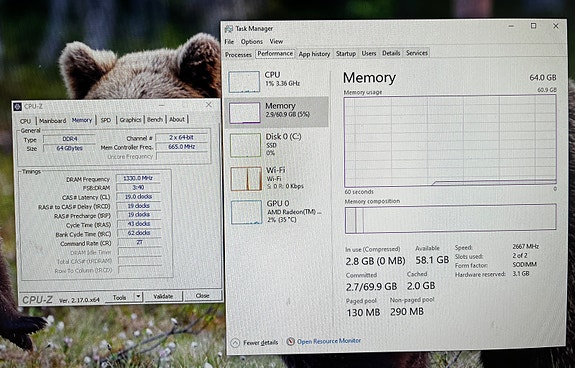
Task: Click the 3:40 FSB:DRAM value
Action: click(x=138, y=187)
